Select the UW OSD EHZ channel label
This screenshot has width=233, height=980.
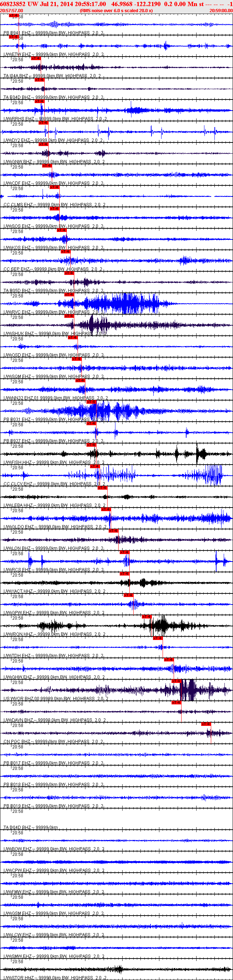(x=17, y=355)
